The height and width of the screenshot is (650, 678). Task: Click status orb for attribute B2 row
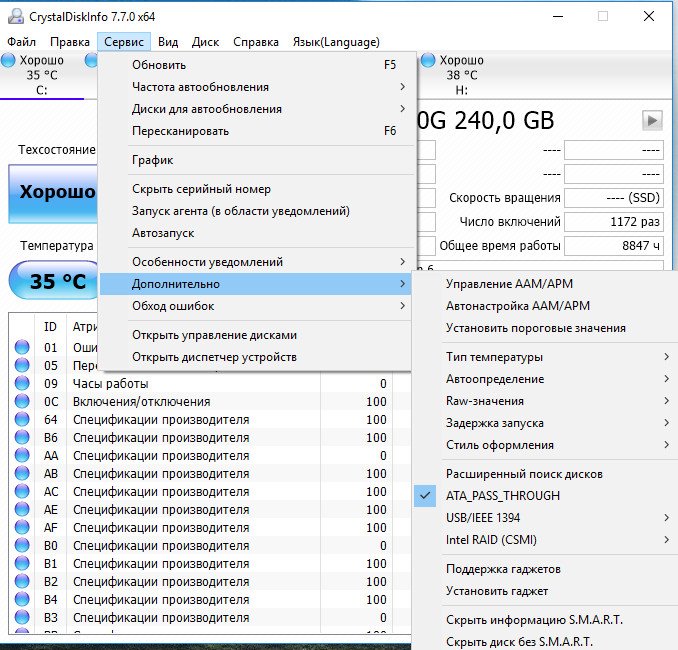tap(22, 581)
